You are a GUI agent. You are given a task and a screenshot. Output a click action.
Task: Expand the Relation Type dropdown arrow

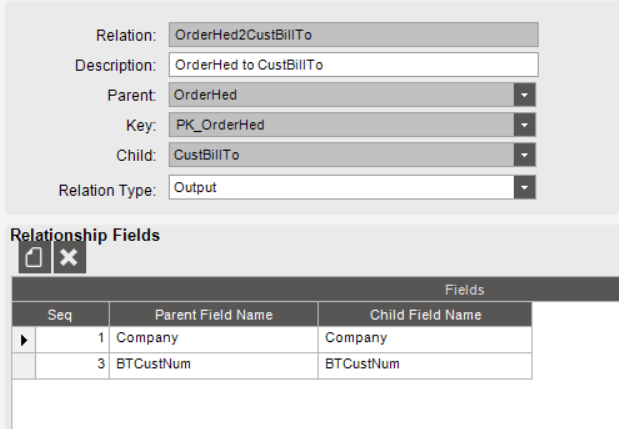click(x=524, y=187)
